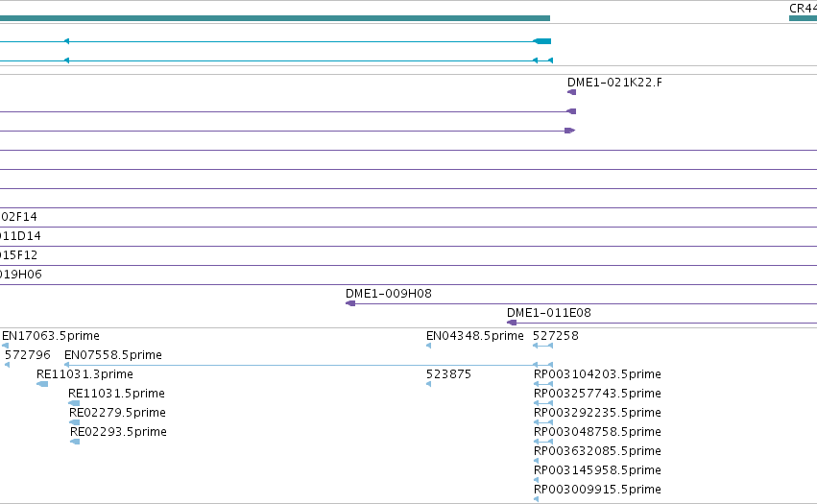
Task: Click the feature label ending in 19H06
Action: tap(21, 275)
